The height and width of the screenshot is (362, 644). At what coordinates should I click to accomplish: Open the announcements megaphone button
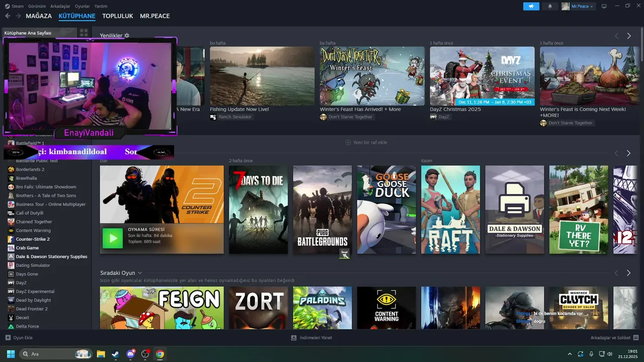pyautogui.click(x=531, y=7)
